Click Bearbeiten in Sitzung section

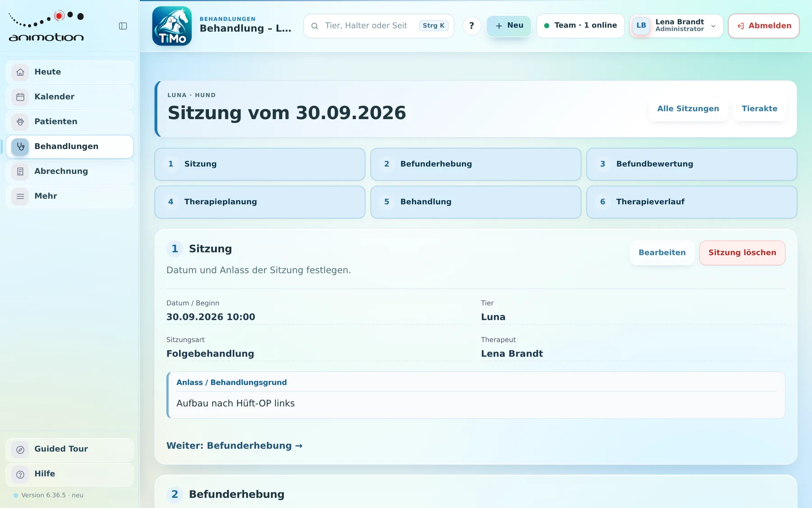pos(662,253)
